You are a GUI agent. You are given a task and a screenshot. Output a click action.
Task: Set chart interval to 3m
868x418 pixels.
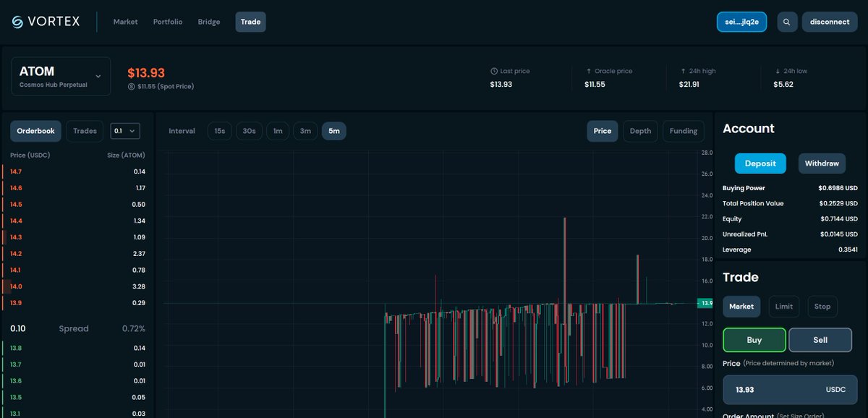305,131
